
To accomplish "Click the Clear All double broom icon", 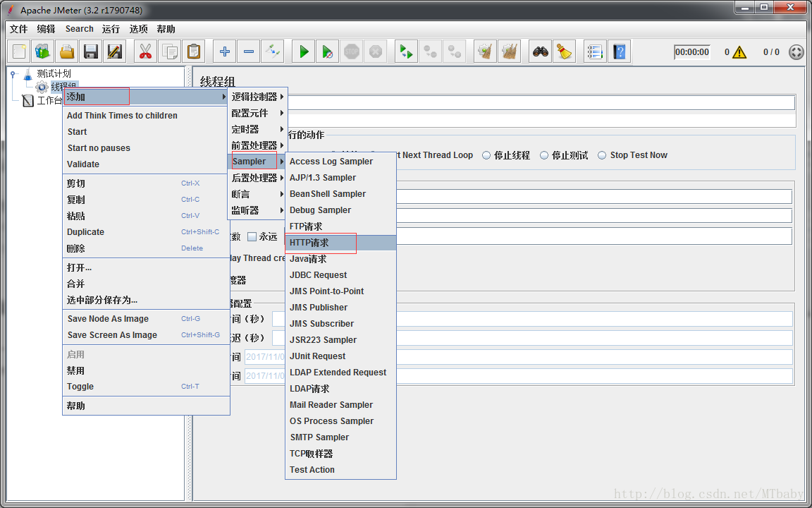I will point(509,52).
